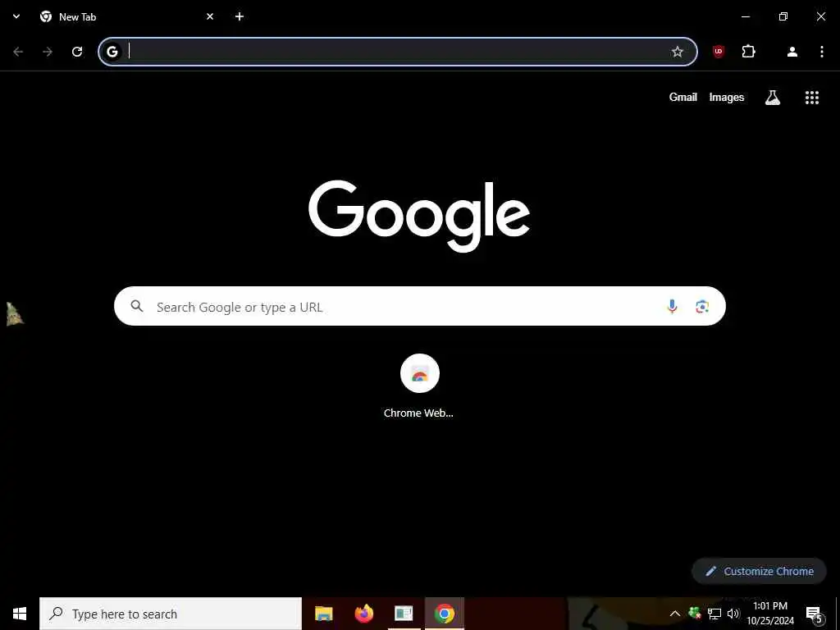This screenshot has height=630, width=840.
Task: Minimize the Chrome window
Action: click(745, 16)
